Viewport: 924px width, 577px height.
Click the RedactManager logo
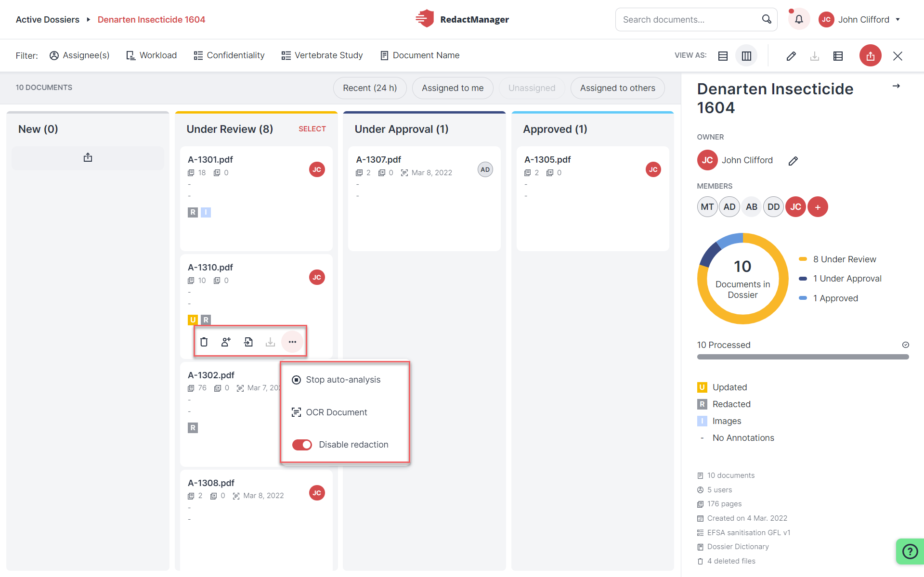coord(462,19)
